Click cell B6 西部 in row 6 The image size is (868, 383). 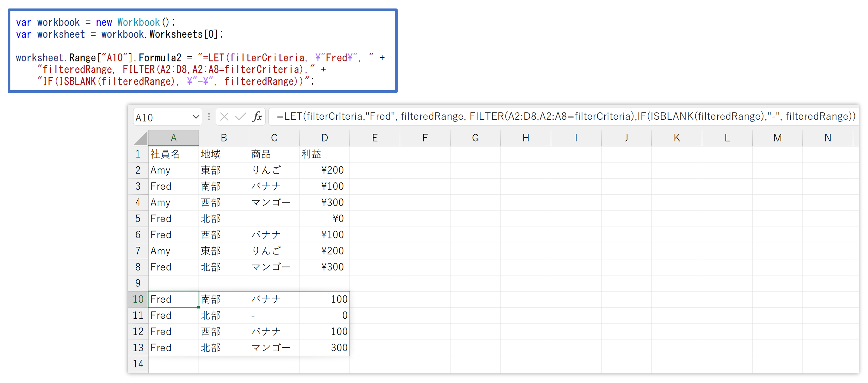pyautogui.click(x=224, y=235)
